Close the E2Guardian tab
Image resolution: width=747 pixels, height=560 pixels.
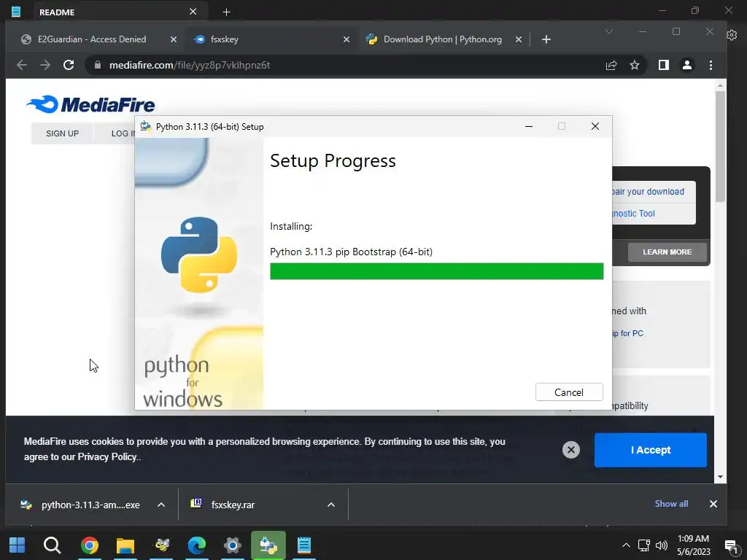coord(174,39)
